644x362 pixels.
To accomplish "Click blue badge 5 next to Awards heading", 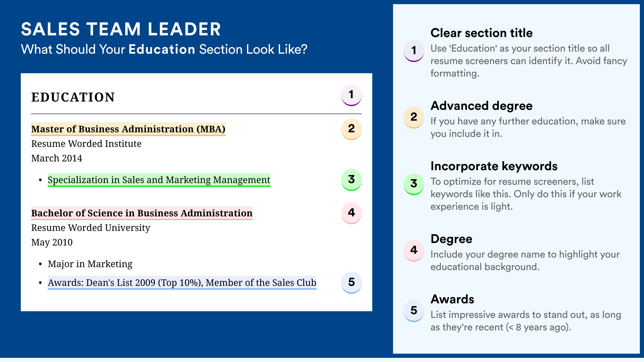I will click(x=413, y=310).
